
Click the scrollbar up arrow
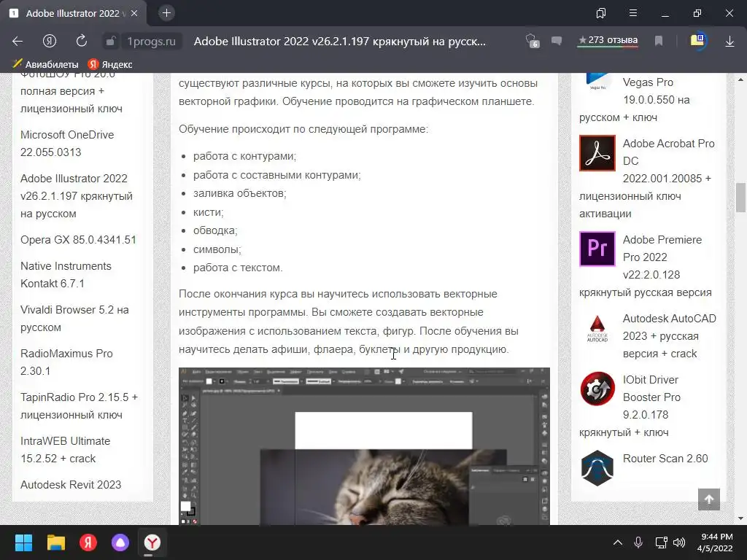[x=741, y=79]
